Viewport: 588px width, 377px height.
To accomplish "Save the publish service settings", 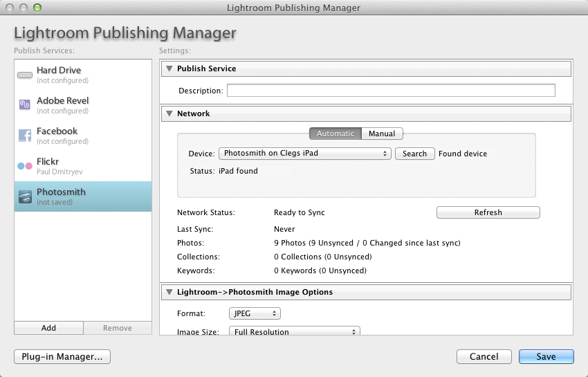I will pyautogui.click(x=546, y=356).
